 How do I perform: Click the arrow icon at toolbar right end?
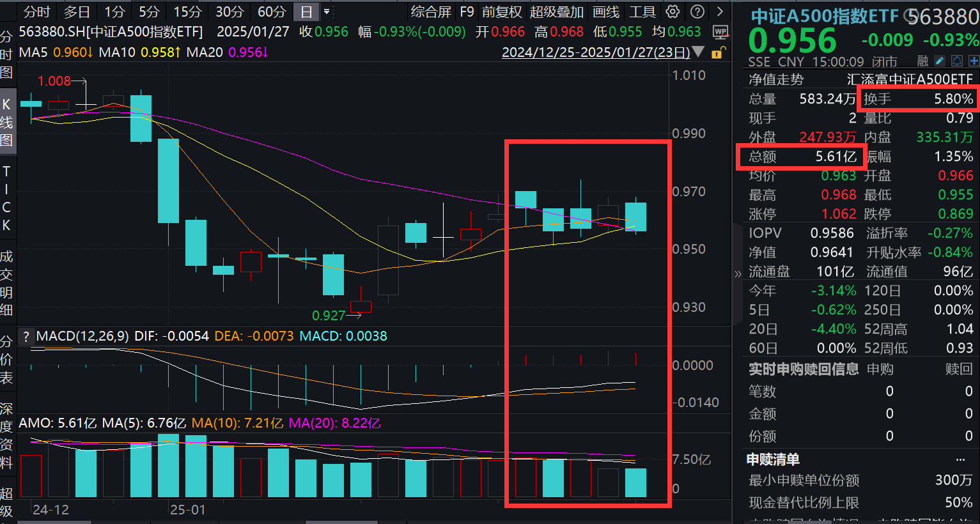(720, 12)
